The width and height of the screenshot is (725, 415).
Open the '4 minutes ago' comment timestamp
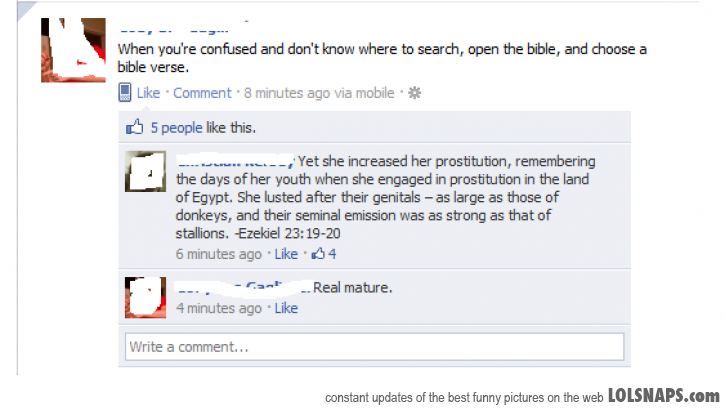(219, 308)
